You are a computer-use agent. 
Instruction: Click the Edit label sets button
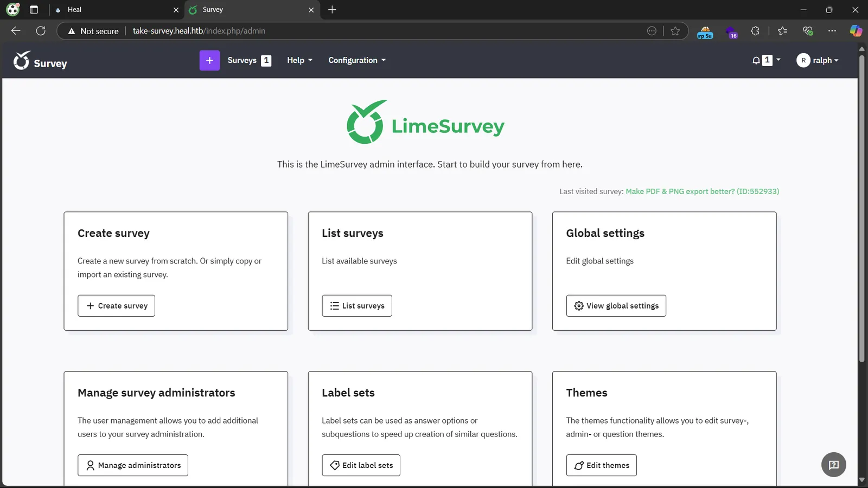point(361,465)
